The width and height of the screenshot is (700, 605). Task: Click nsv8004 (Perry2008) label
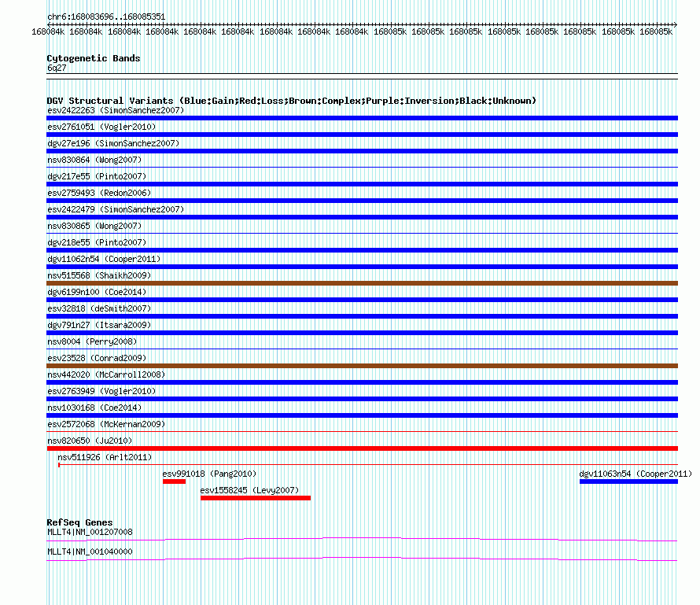92,341
